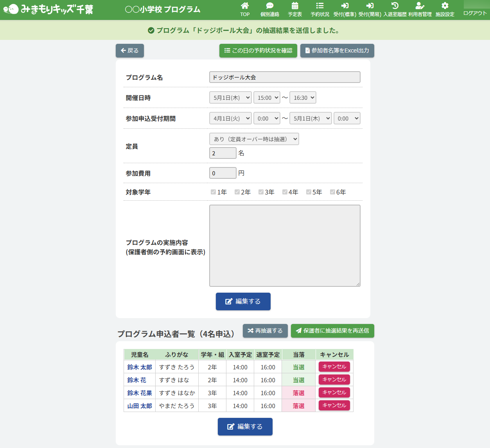Toggle the 6年 grade checkbox

tap(332, 192)
